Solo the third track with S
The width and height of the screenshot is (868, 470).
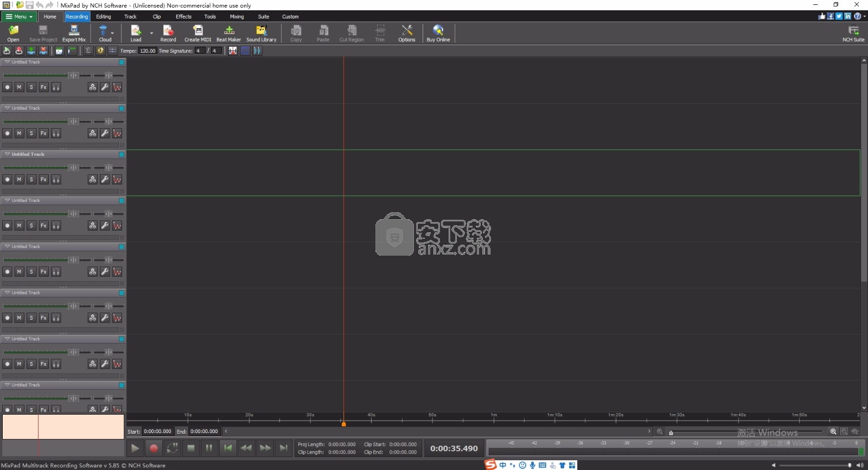[31, 179]
